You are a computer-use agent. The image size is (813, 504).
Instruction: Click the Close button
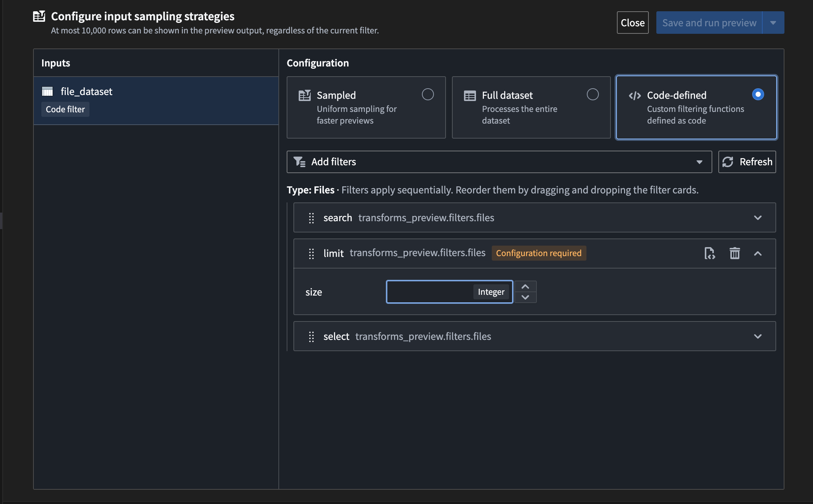632,22
